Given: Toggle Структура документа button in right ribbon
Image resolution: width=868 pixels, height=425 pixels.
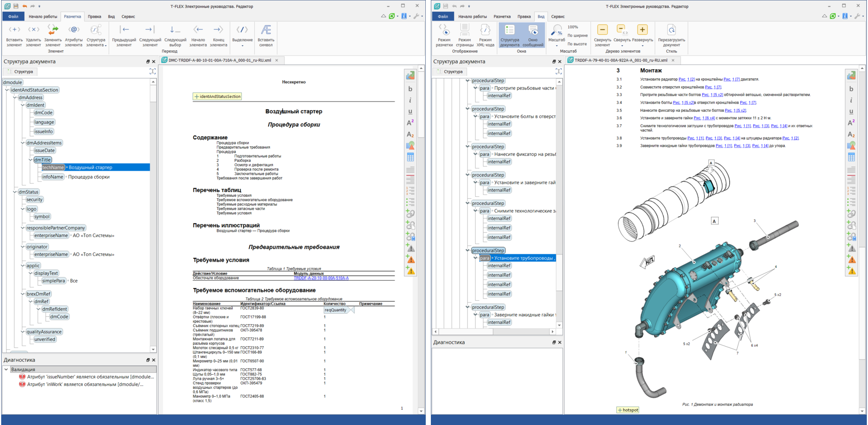Looking at the screenshot, I should tap(510, 35).
